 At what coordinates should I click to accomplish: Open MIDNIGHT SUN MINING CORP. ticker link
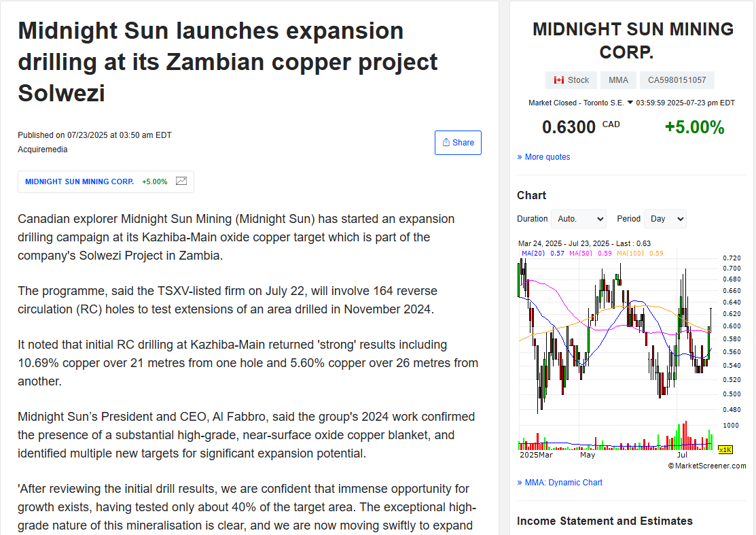(x=79, y=182)
